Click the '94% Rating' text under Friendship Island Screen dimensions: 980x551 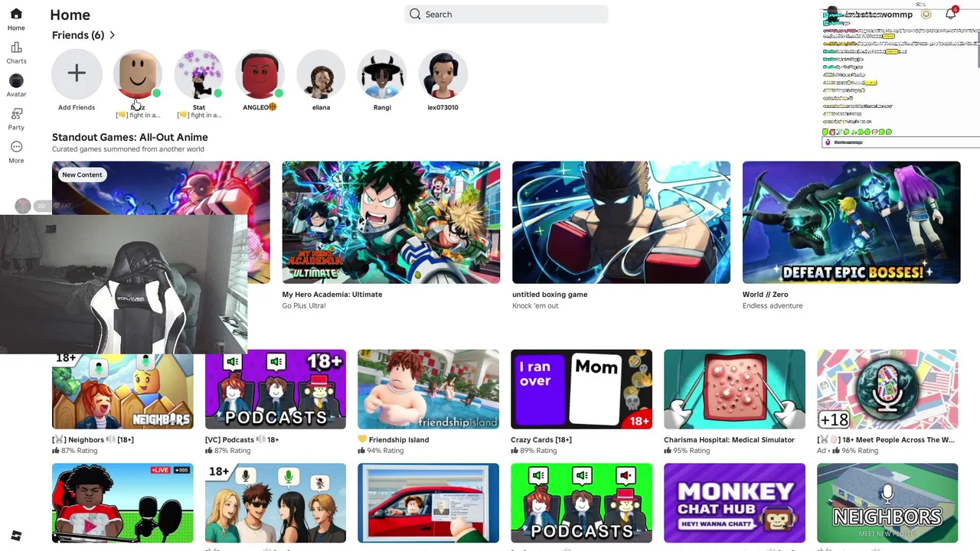point(385,451)
